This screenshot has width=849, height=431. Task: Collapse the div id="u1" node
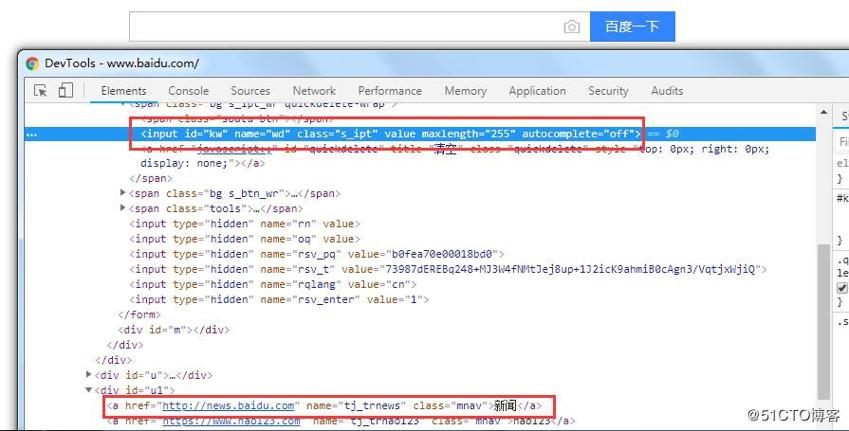tap(89, 389)
